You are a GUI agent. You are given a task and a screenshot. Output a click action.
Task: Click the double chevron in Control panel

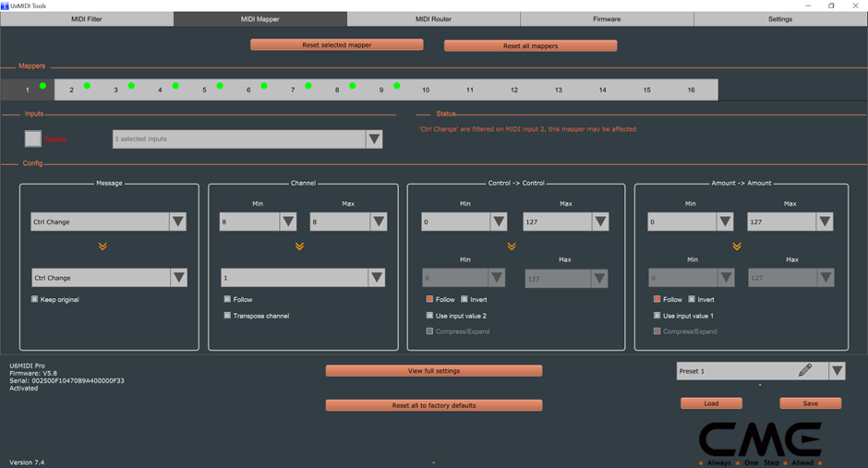coord(511,247)
